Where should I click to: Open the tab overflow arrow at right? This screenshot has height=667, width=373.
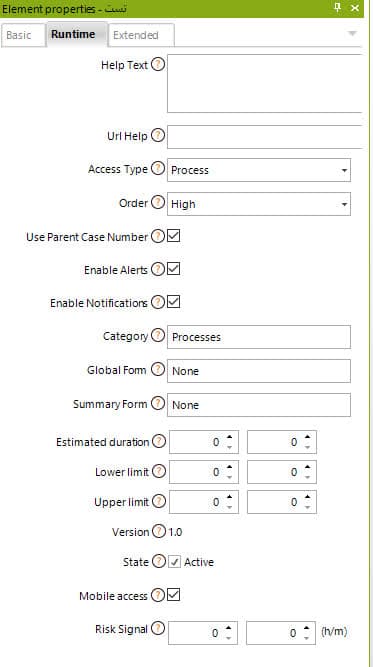(x=353, y=33)
